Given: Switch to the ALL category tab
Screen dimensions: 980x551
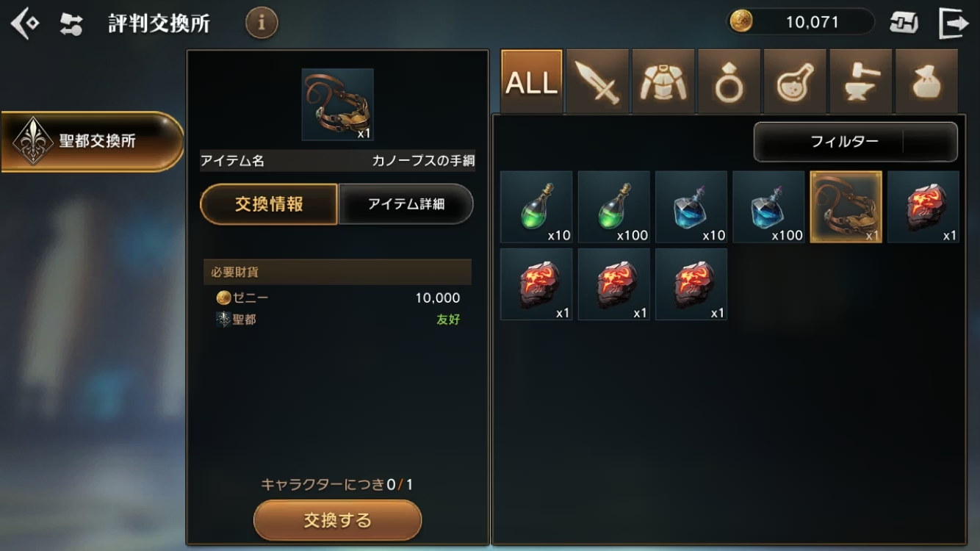Looking at the screenshot, I should click(x=532, y=82).
